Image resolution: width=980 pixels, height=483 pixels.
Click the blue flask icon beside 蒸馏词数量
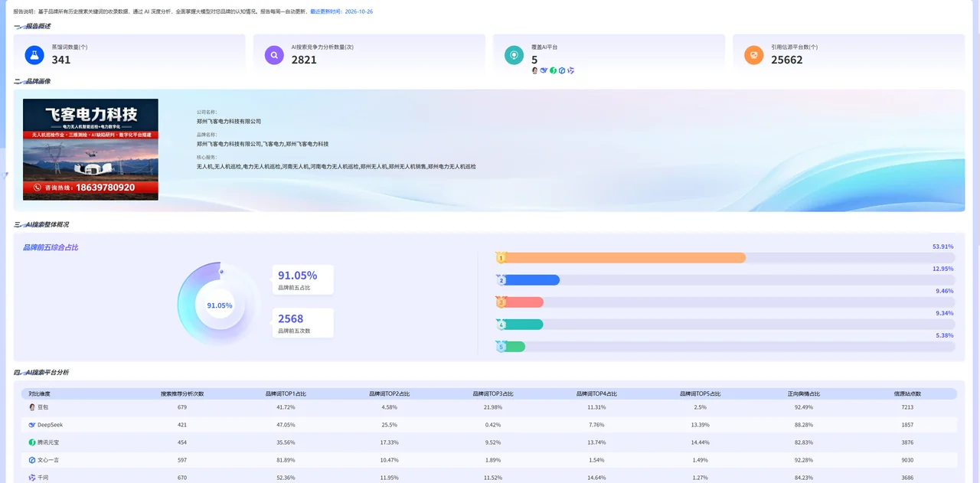(34, 55)
